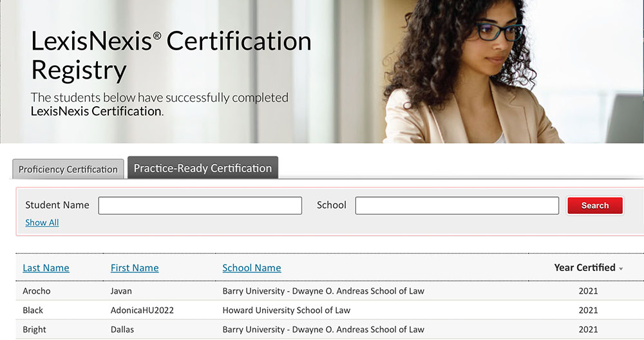Click the Year Certified sort arrow
This screenshot has width=644, height=340.
(621, 269)
